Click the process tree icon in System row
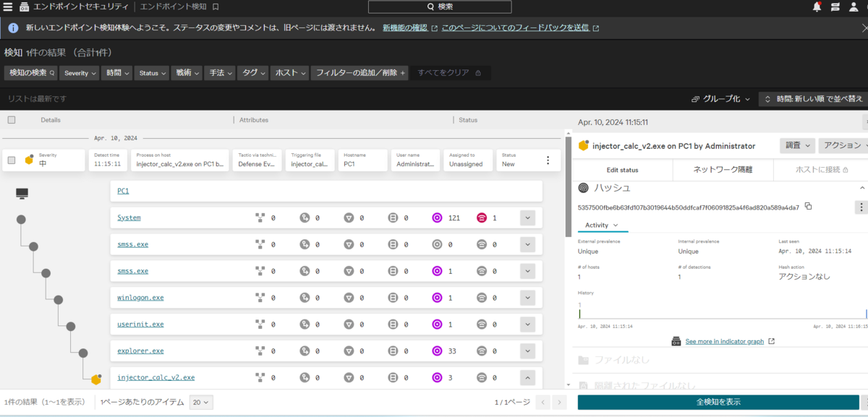Screen dimensions: 868x417 [x=260, y=218]
